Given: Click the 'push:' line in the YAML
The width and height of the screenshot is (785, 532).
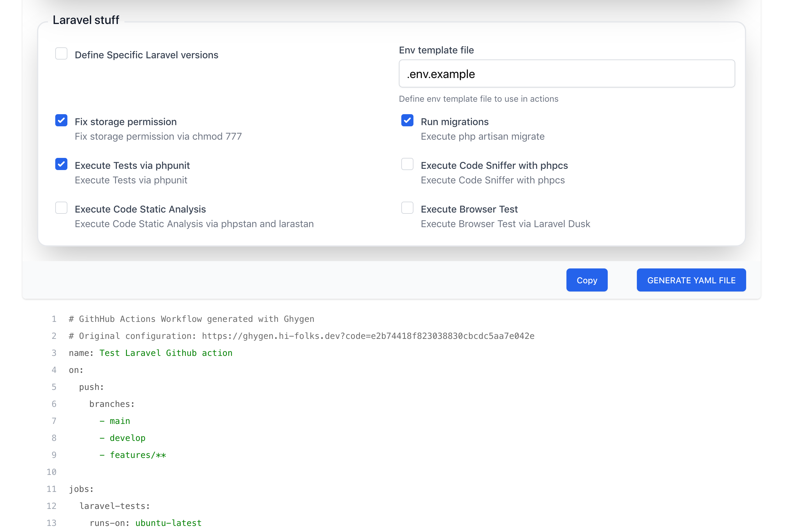Looking at the screenshot, I should click(x=92, y=387).
